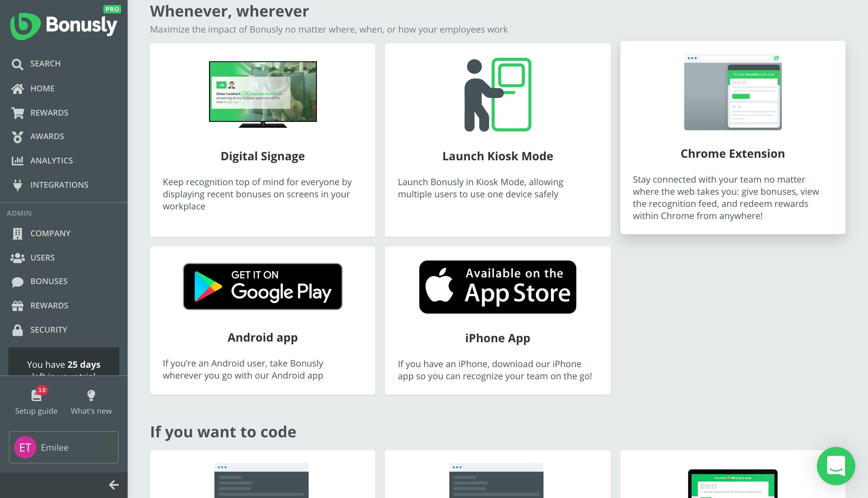Toggle the sidebar collapse arrow

coord(115,485)
